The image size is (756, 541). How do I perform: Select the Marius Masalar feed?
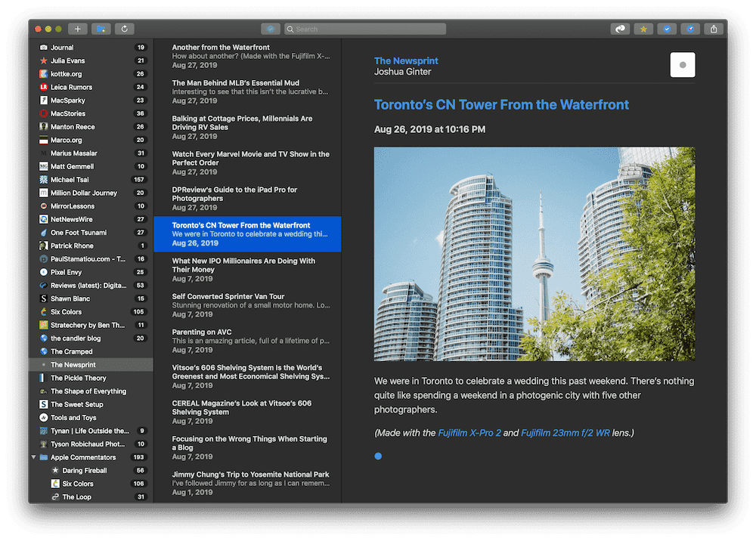point(91,153)
